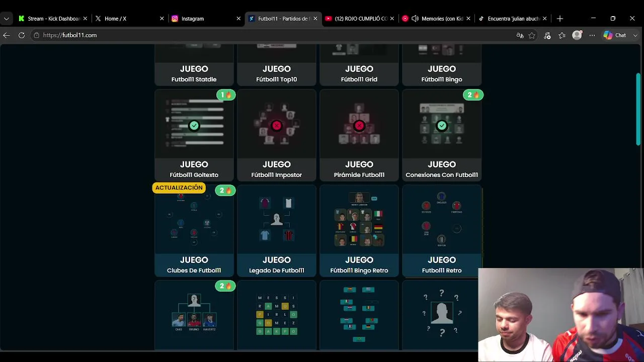
Task: Open the favorites list icon
Action: [562, 35]
